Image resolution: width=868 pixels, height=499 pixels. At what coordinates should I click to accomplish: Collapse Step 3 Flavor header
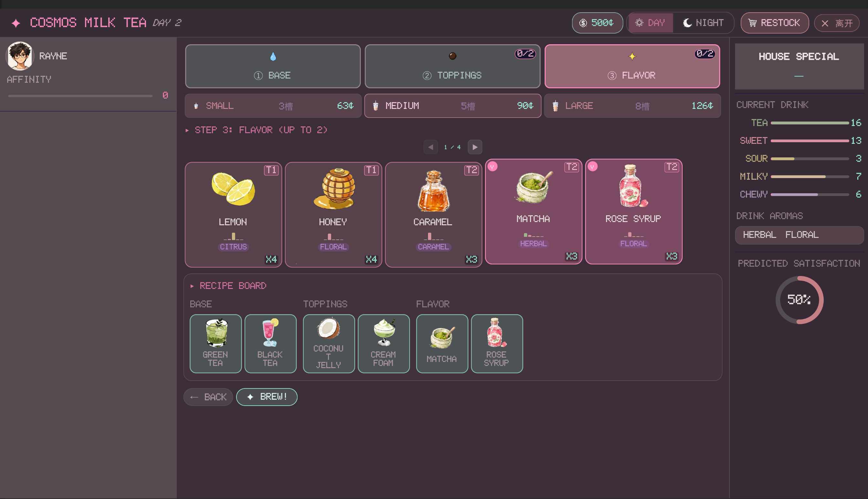point(256,130)
